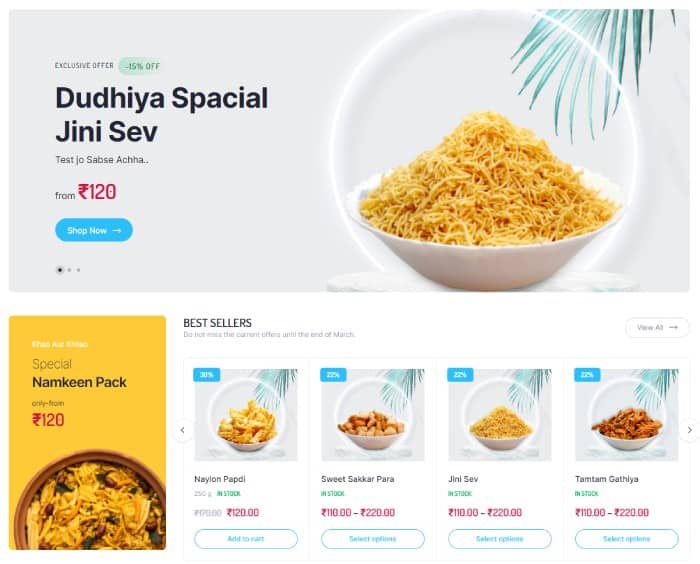This screenshot has width=700, height=564.
Task: Click the Tamtam Gathiya product title
Action: click(606, 479)
